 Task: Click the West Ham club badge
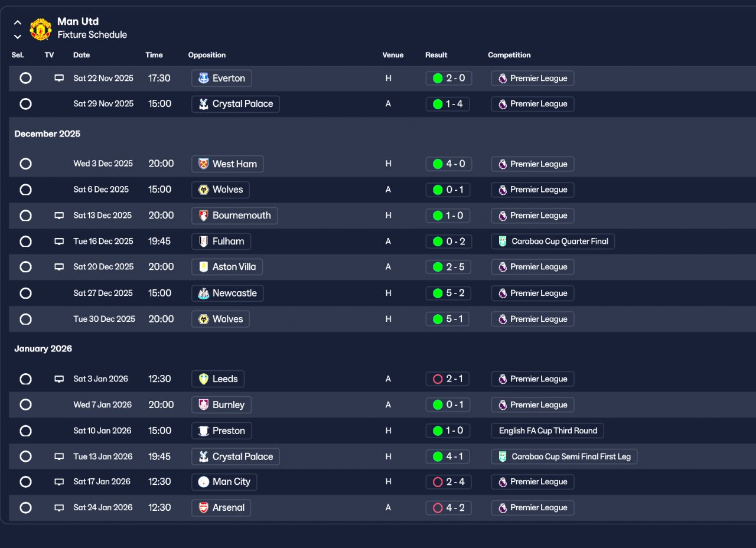click(204, 164)
